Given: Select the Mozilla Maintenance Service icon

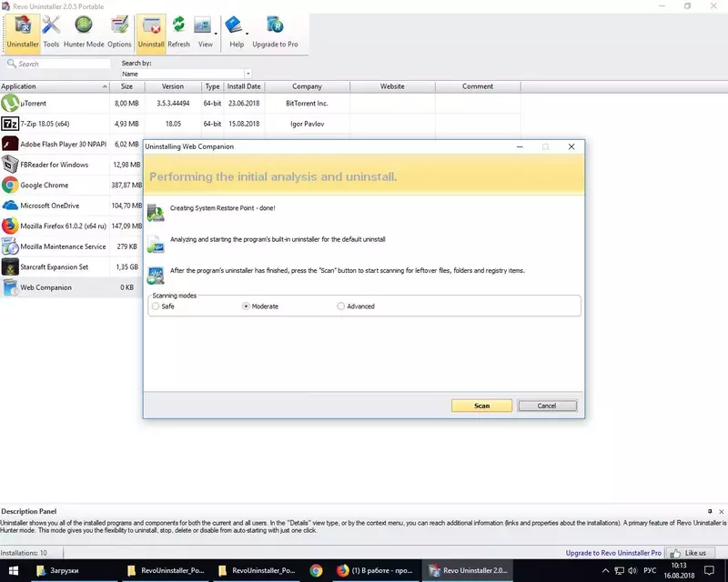Looking at the screenshot, I should point(10,246).
